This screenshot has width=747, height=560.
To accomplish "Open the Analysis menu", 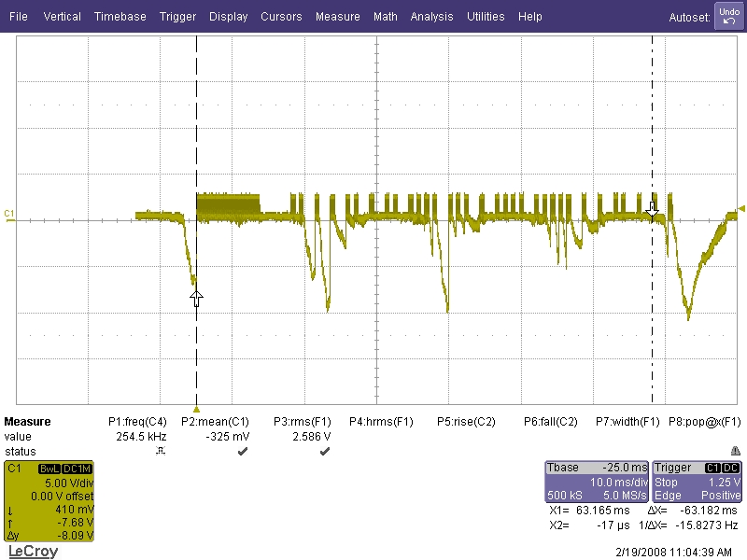I will click(431, 17).
